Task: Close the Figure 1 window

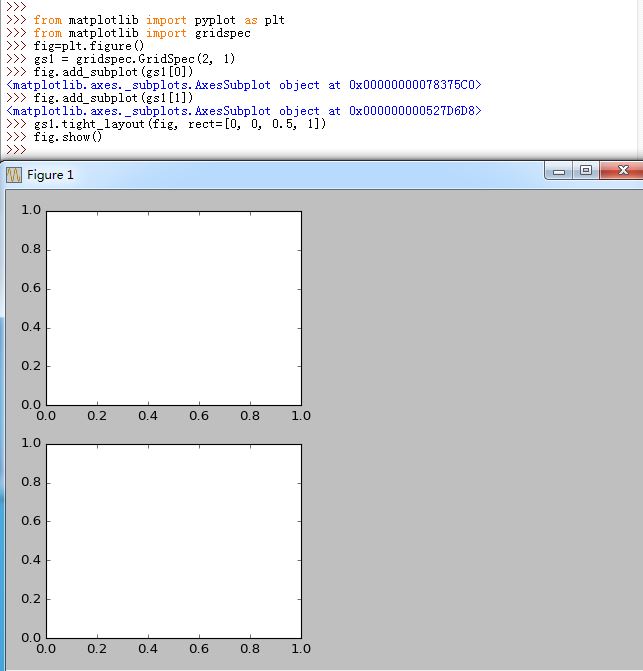Action: click(622, 170)
